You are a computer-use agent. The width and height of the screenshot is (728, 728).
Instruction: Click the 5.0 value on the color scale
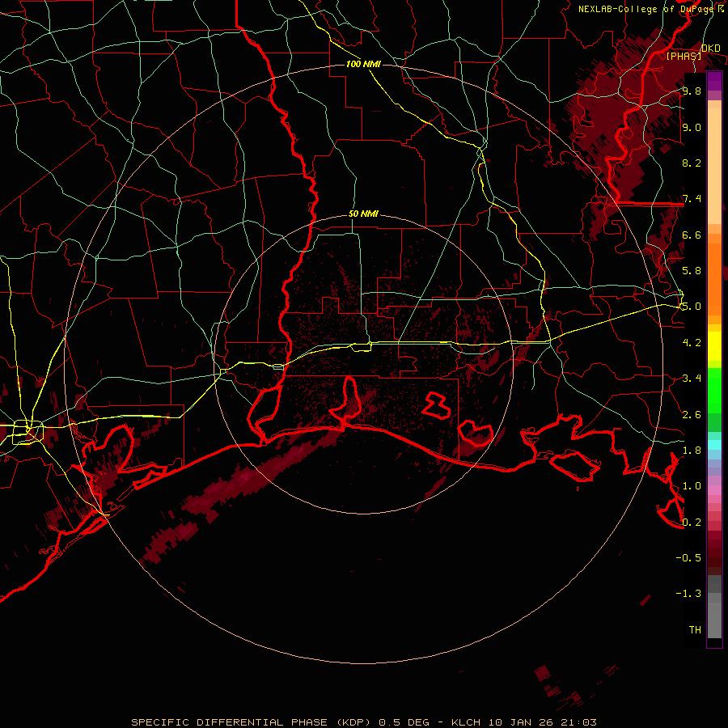[692, 307]
